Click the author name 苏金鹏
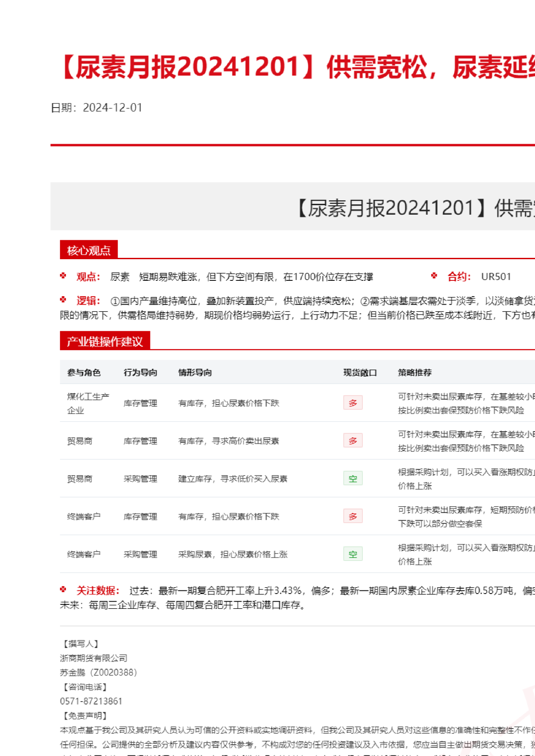 pos(73,672)
